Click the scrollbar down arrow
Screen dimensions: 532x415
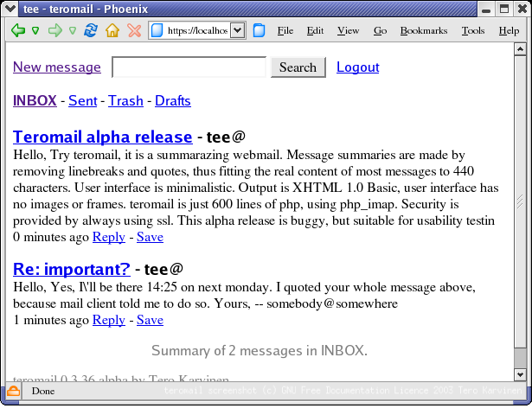520,374
